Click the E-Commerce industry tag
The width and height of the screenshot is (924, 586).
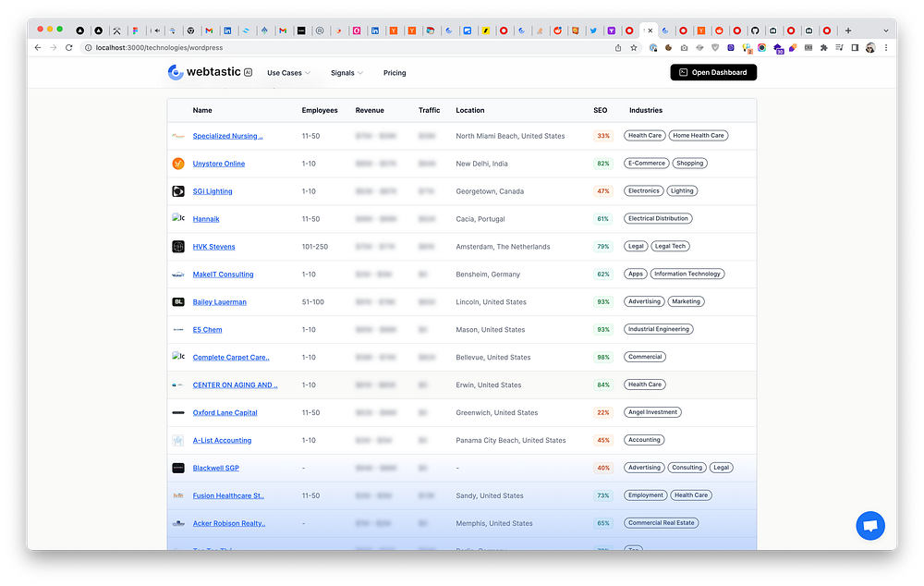click(647, 164)
